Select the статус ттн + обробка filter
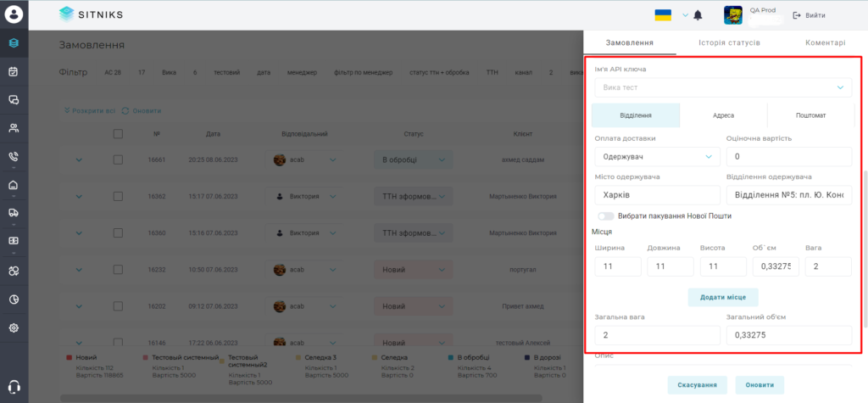Screen dimensions: 868x403 pyautogui.click(x=440, y=73)
